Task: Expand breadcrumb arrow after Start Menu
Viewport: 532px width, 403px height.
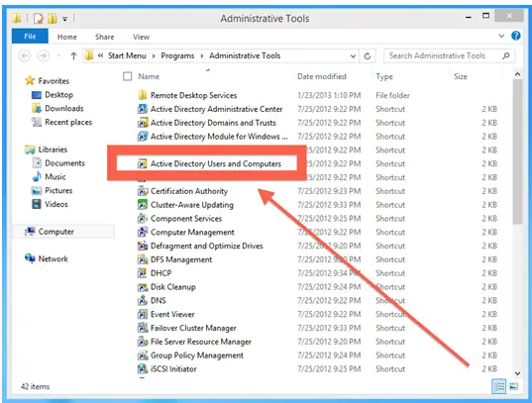Action: pyautogui.click(x=154, y=56)
